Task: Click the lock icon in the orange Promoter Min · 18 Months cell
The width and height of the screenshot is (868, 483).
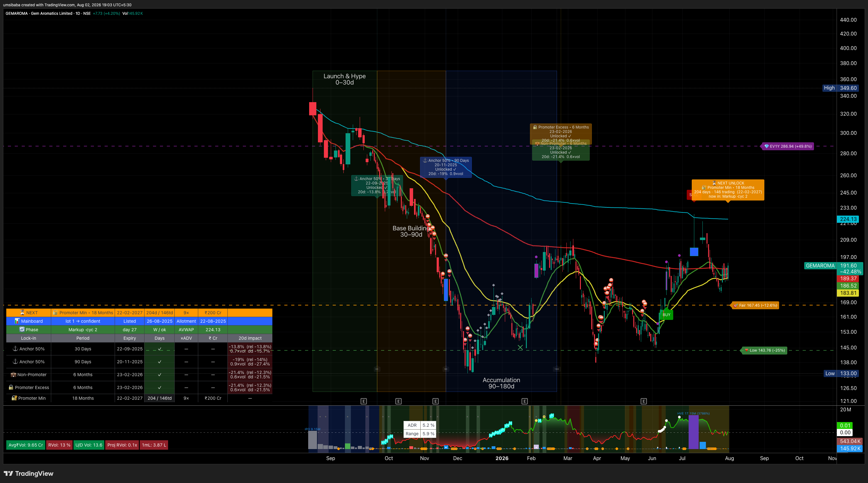Action: point(55,312)
